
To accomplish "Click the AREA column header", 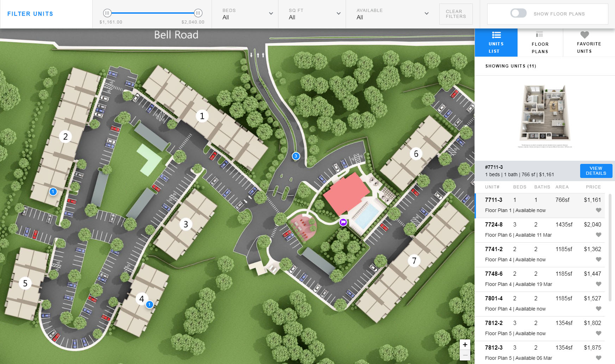I will pyautogui.click(x=562, y=187).
